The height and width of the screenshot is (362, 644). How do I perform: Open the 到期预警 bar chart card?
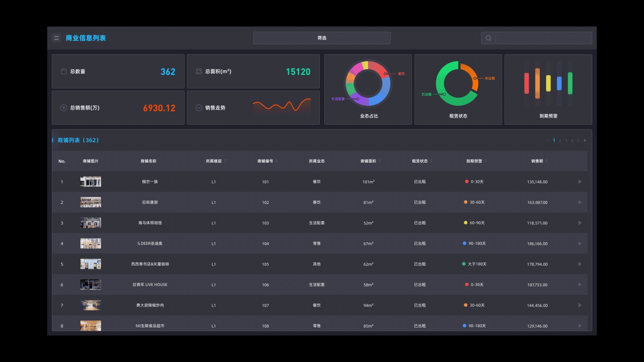pyautogui.click(x=548, y=89)
